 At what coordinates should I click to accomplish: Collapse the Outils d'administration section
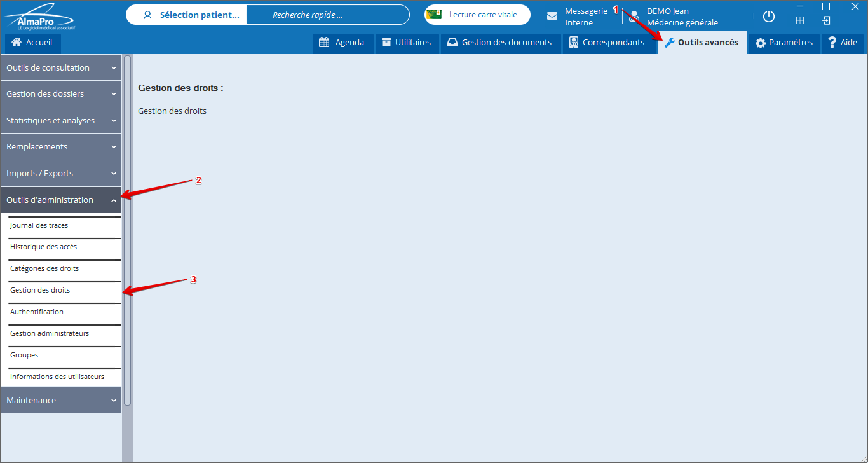click(60, 200)
